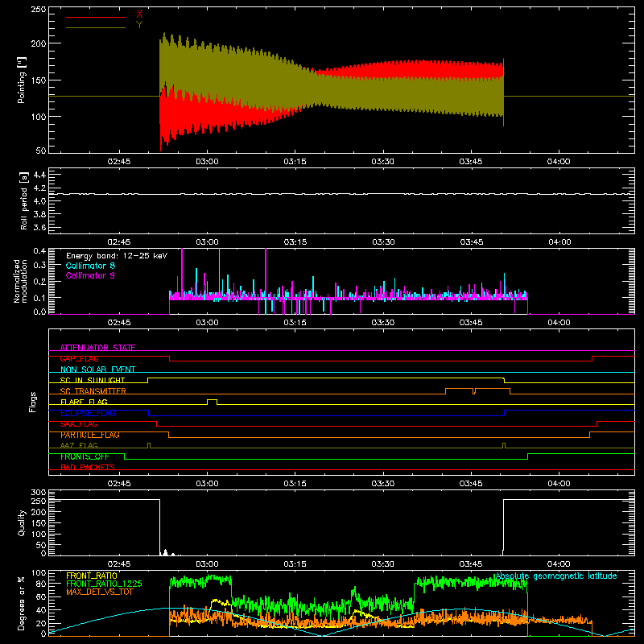This screenshot has width=644, height=644.
Task: Click the 0.3 tick on modulation axis
Action: point(39,265)
